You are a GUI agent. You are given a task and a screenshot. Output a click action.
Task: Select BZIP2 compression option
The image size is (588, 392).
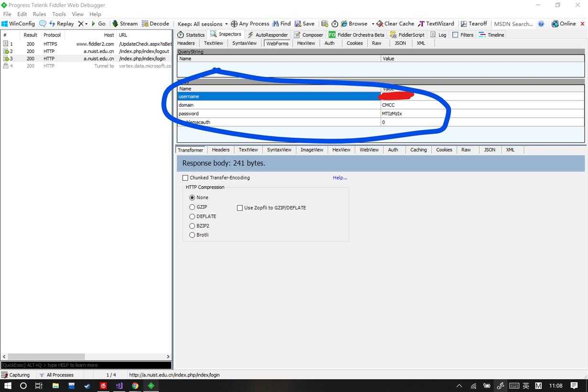192,226
